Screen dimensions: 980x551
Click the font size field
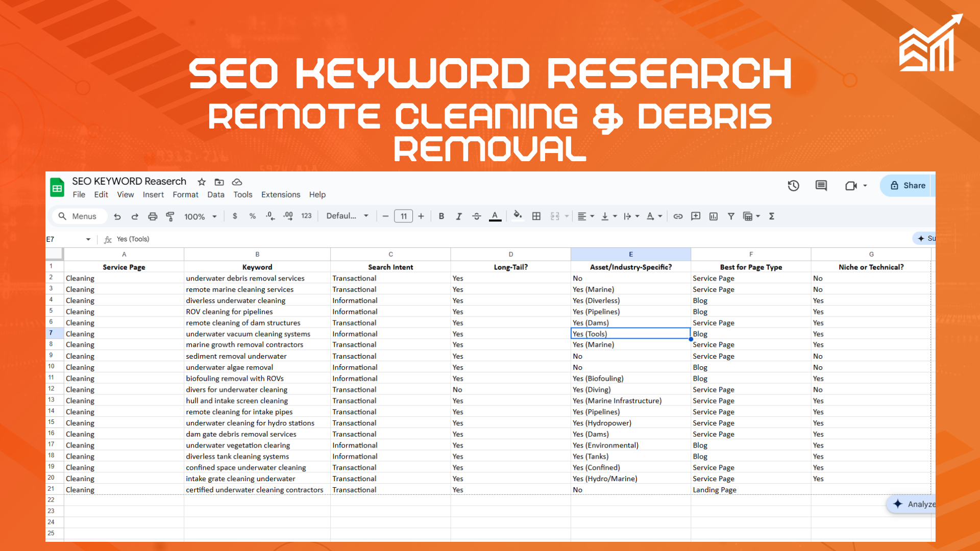click(403, 216)
